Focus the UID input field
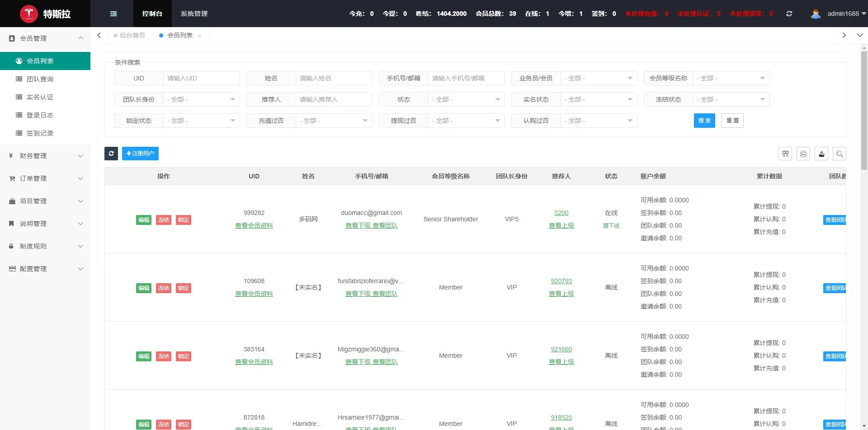Screen dimensions: 868x430 click(201, 78)
